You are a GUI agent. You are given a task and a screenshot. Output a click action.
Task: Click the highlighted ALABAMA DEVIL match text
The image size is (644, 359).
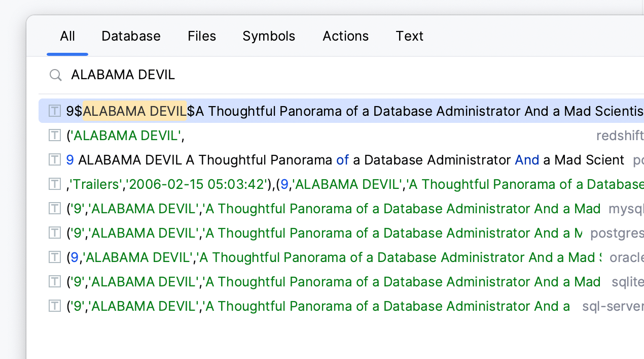pos(135,111)
